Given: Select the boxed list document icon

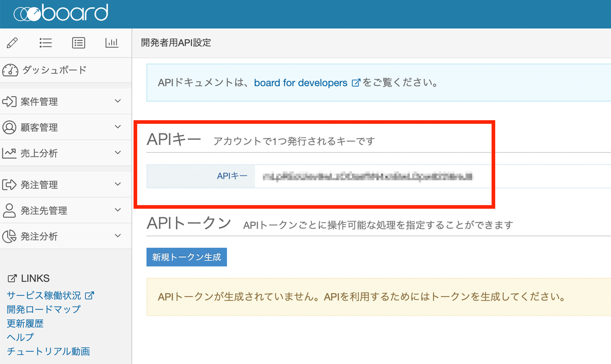Looking at the screenshot, I should (x=78, y=43).
